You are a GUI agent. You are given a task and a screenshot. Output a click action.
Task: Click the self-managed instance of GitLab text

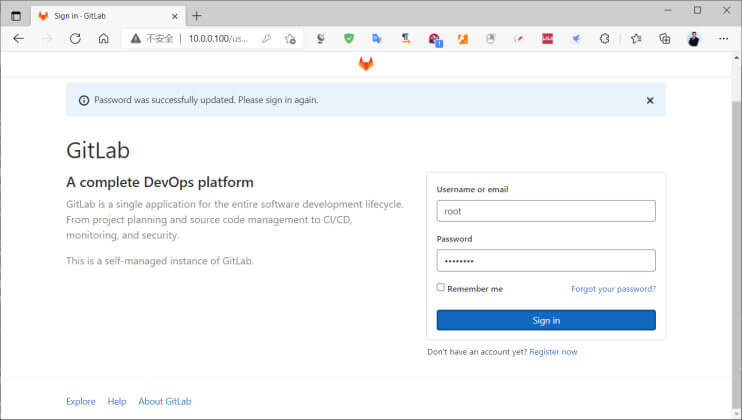(x=160, y=261)
